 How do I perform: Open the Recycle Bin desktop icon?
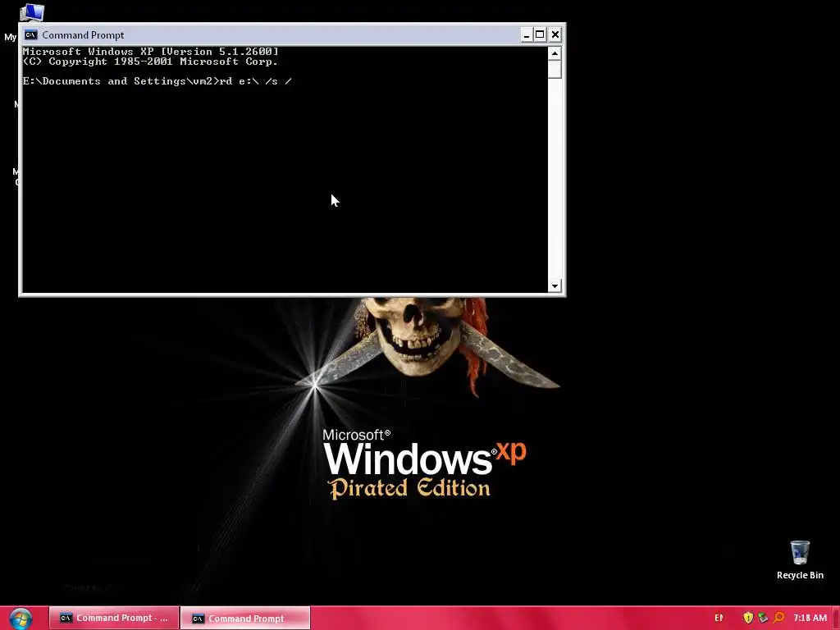800,552
